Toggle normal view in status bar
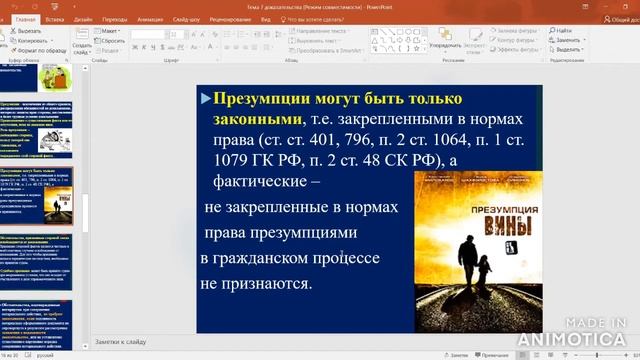 522,355
